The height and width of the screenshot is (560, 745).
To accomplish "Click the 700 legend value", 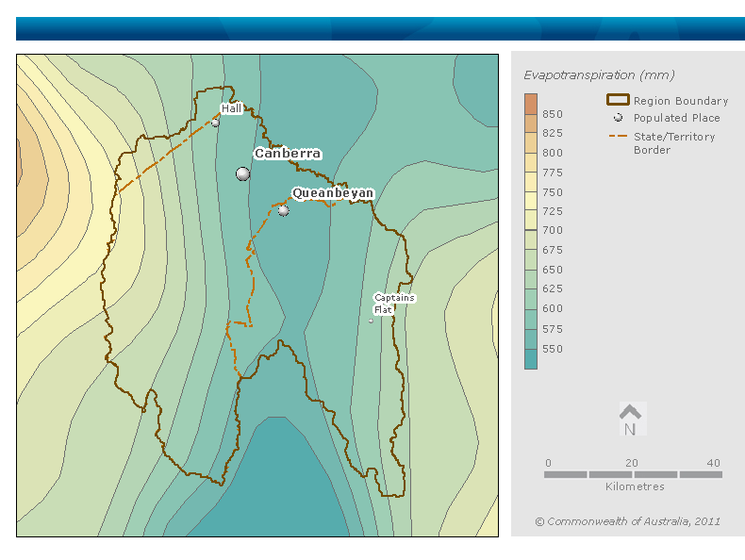I will coord(553,230).
